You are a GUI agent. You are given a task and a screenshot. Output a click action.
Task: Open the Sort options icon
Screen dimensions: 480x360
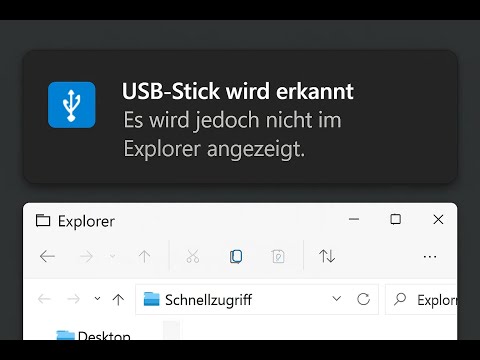[x=327, y=256]
